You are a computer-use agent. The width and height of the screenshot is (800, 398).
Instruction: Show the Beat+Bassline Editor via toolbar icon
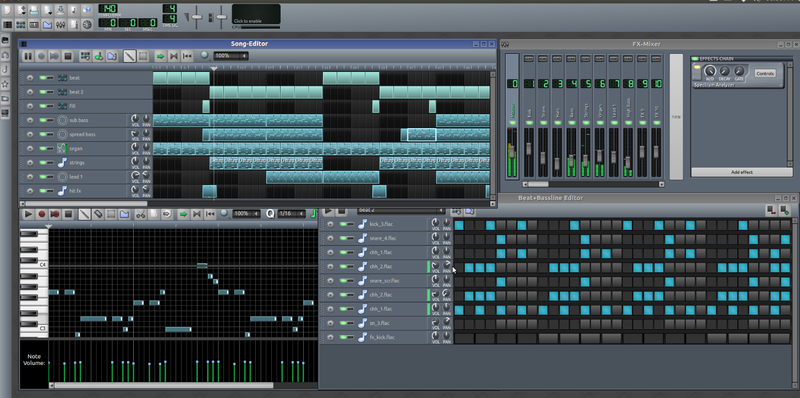(x=21, y=24)
